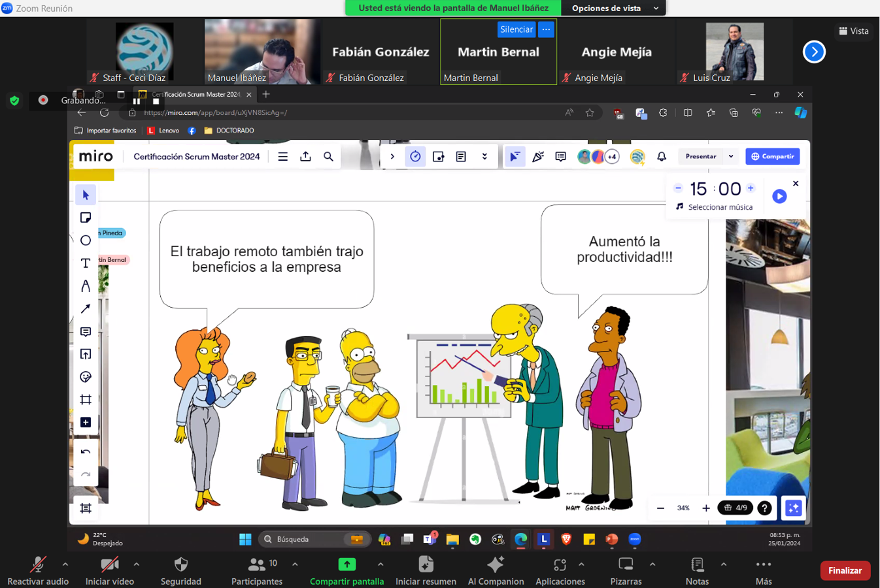Click the Finalizar meeting button

click(845, 570)
